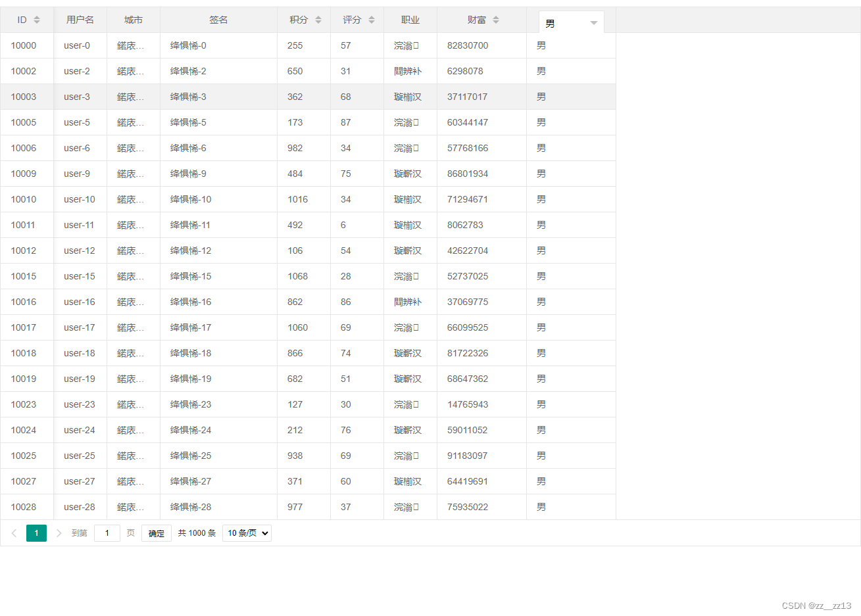Sort the 积分 column ascending
The height and width of the screenshot is (616, 861).
(317, 16)
